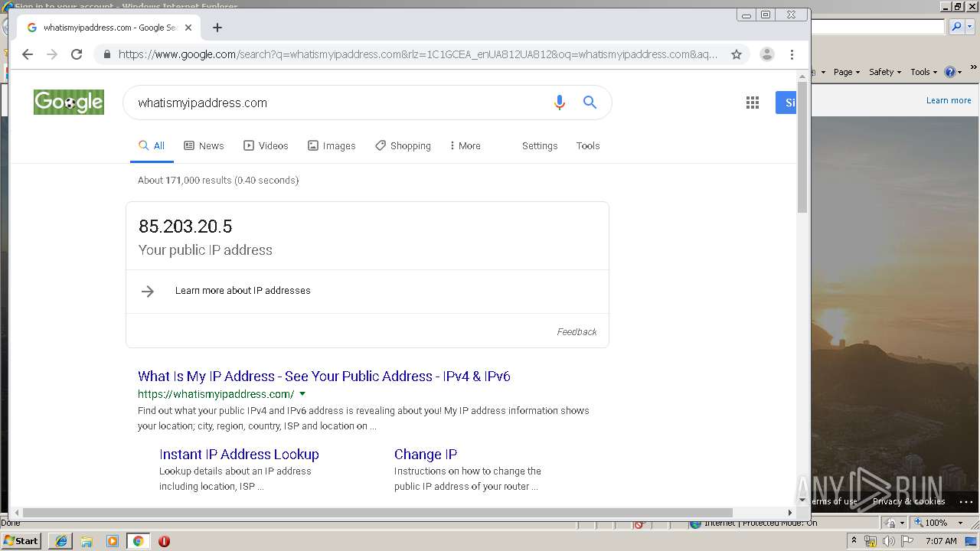Open Windows Explorer folder taskbar icon
This screenshot has height=551, width=980.
(87, 541)
